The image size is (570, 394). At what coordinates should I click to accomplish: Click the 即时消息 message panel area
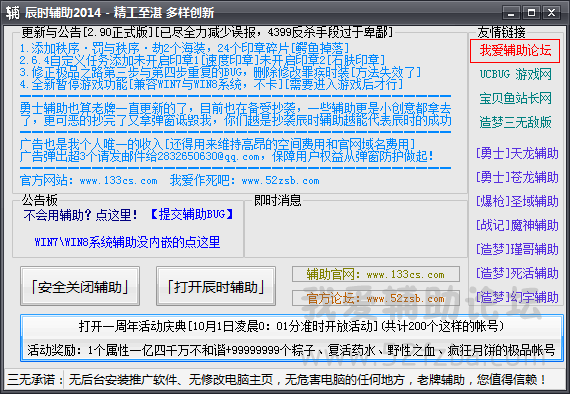point(356,229)
